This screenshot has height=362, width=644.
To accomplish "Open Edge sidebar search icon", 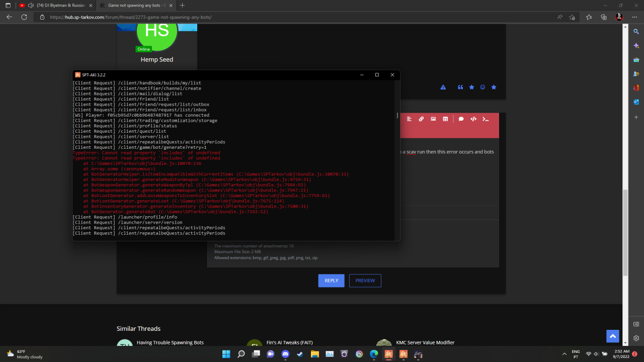I will 636,32.
